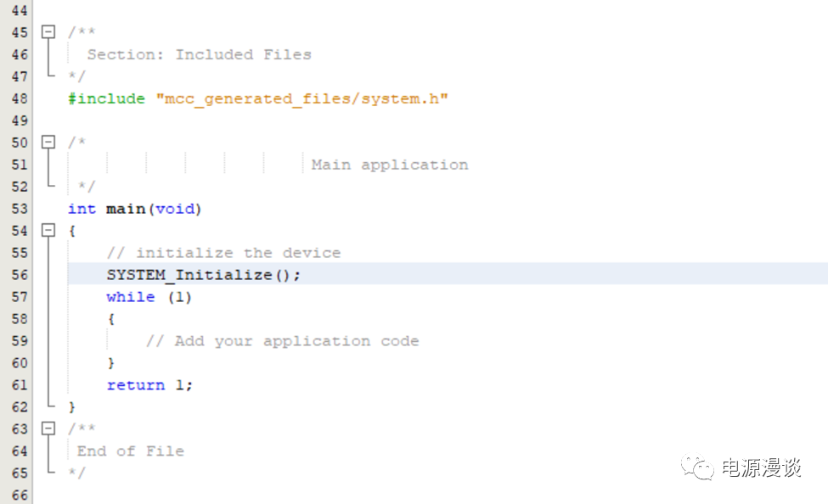Collapse the Included Files comment block at line 45
The width and height of the screenshot is (828, 504).
coord(48,32)
